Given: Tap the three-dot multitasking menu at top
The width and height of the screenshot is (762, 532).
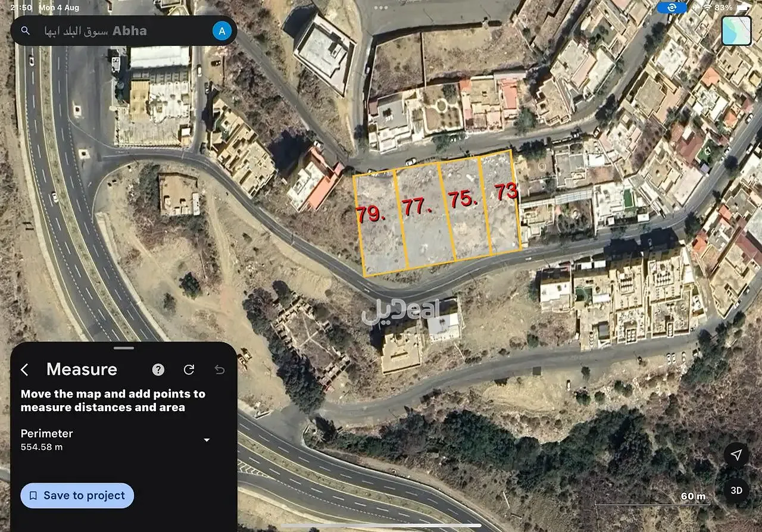Looking at the screenshot, I should [x=380, y=8].
